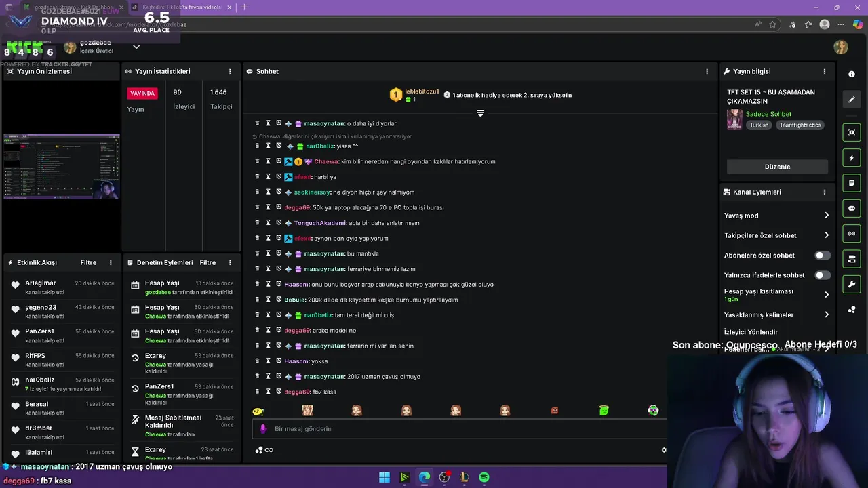This screenshot has height=488, width=868.
Task: Close the TikTok browser tab
Action: 229,7
